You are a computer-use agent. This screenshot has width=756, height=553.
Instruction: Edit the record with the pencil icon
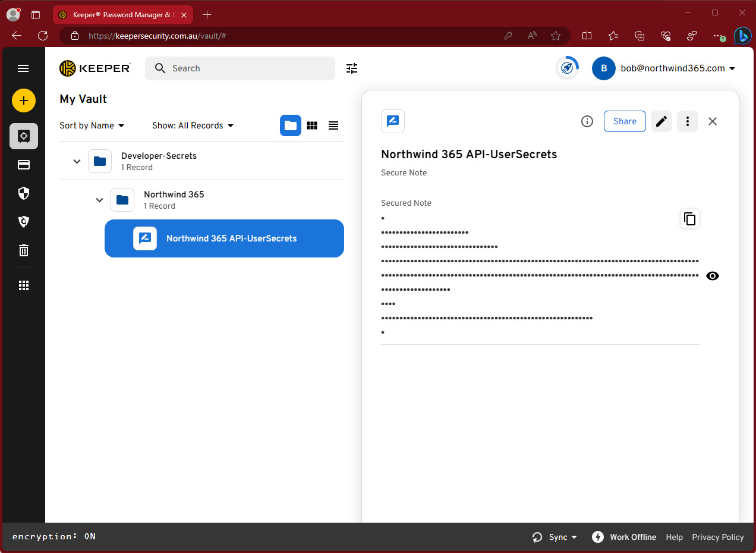point(661,121)
